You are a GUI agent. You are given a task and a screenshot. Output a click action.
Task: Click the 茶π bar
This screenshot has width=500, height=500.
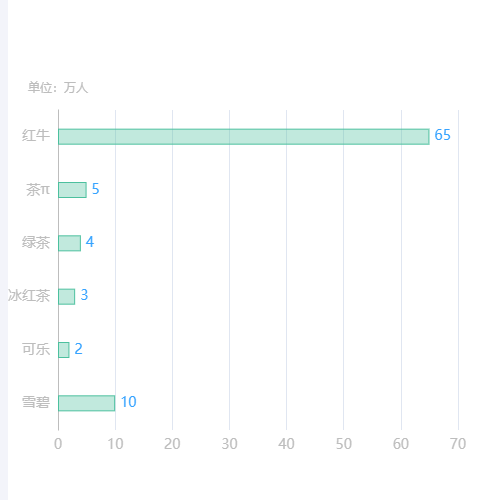point(72,190)
